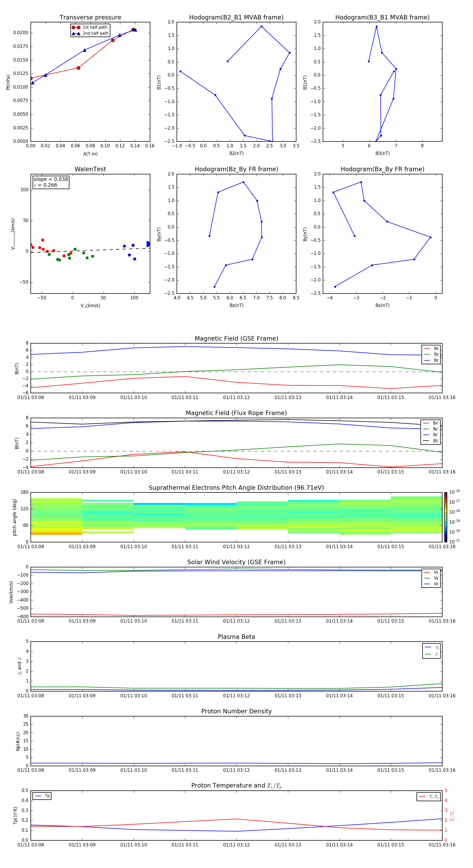Click the Vz legend entry
The height and width of the screenshot is (868, 473).
431,584
